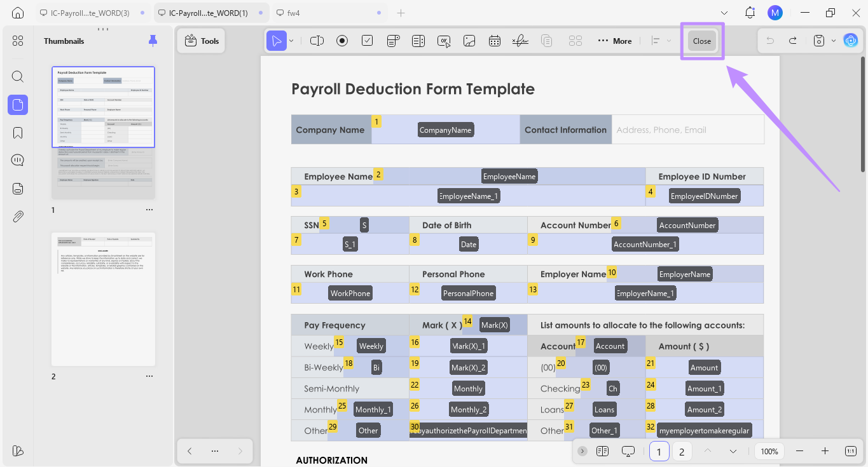Switch to the IC-Payroll...te_WORD(3) tab
Viewport: 868px width, 467px height.
(93, 13)
